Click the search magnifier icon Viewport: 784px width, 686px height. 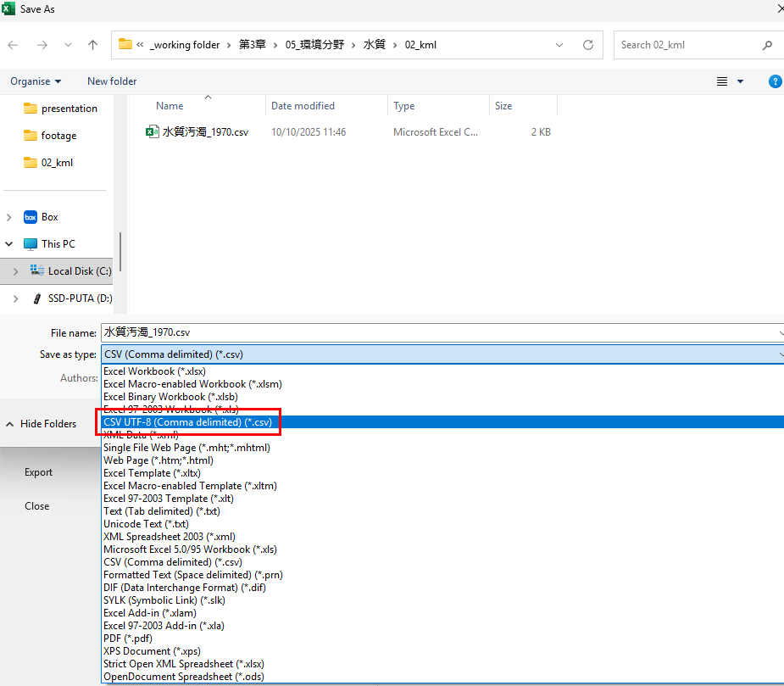[767, 45]
